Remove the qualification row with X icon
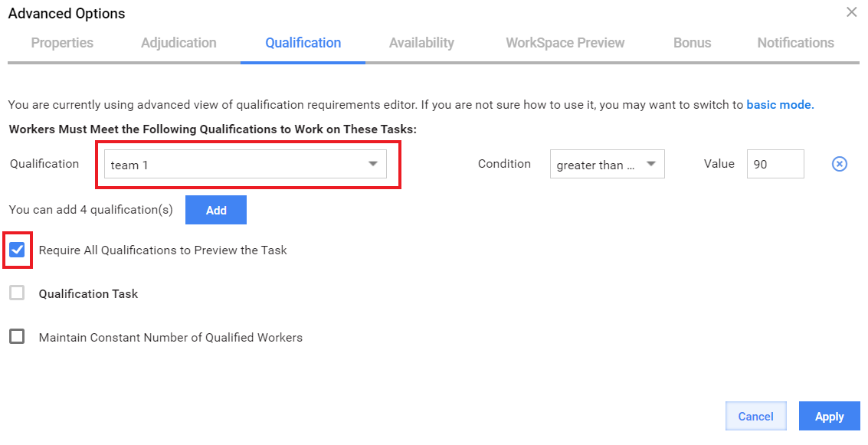 coord(839,165)
